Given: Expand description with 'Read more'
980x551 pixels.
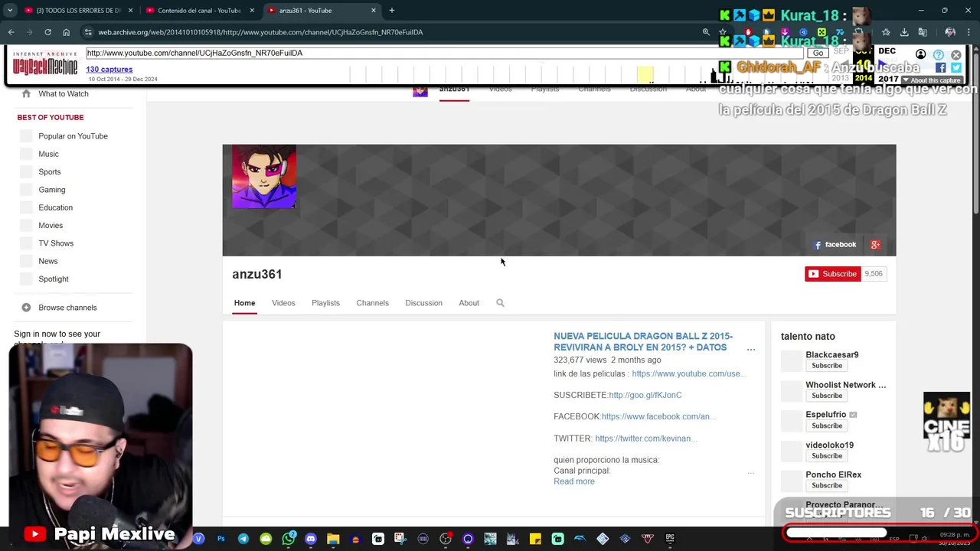Looking at the screenshot, I should [574, 481].
